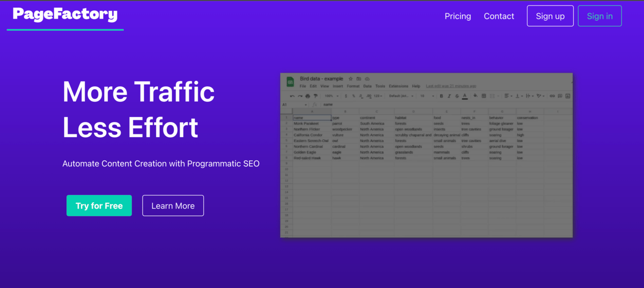Click the move-to-folder icon beside the title
The image size is (644, 288).
pos(358,79)
